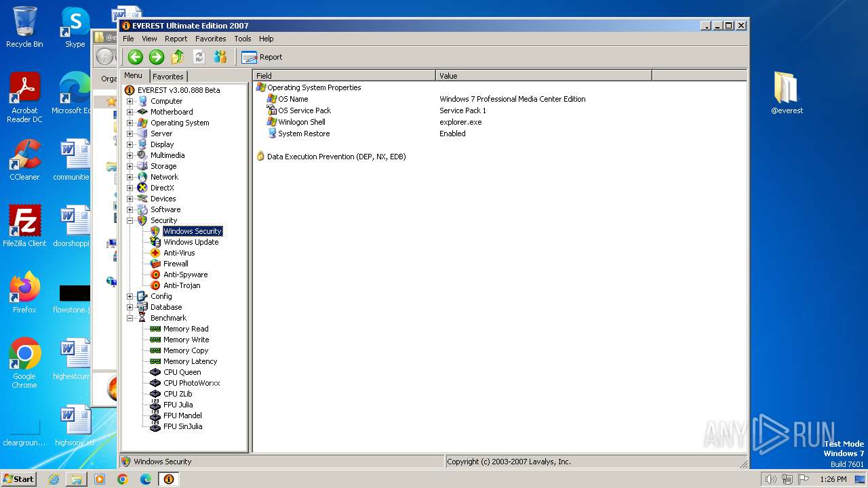Open the View menu

click(149, 39)
